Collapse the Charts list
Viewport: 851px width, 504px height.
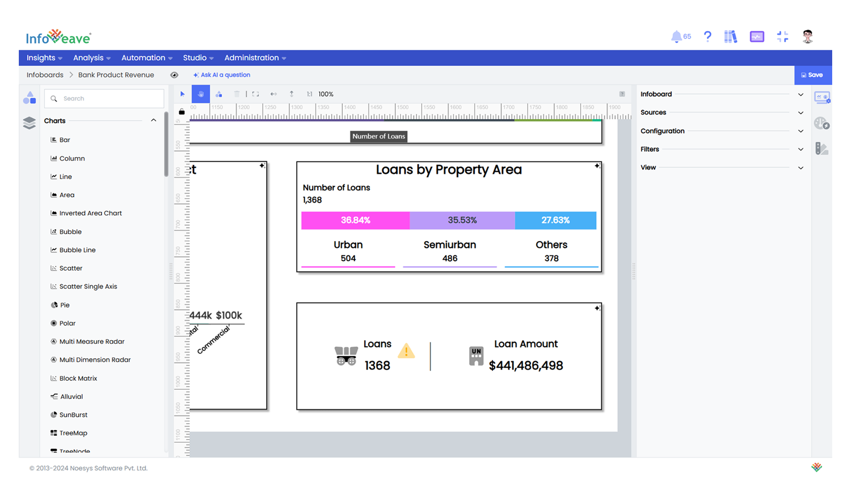[153, 121]
